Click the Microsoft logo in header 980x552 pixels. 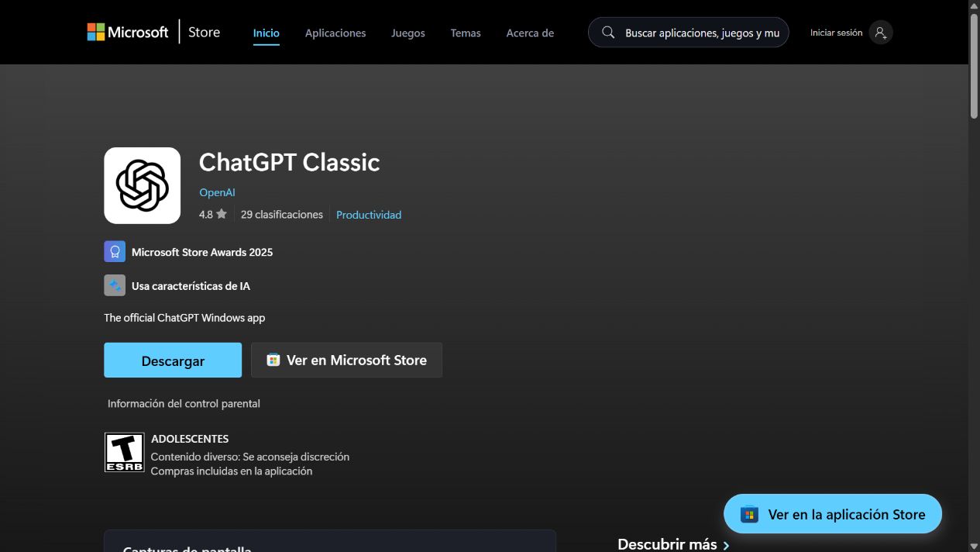point(127,32)
